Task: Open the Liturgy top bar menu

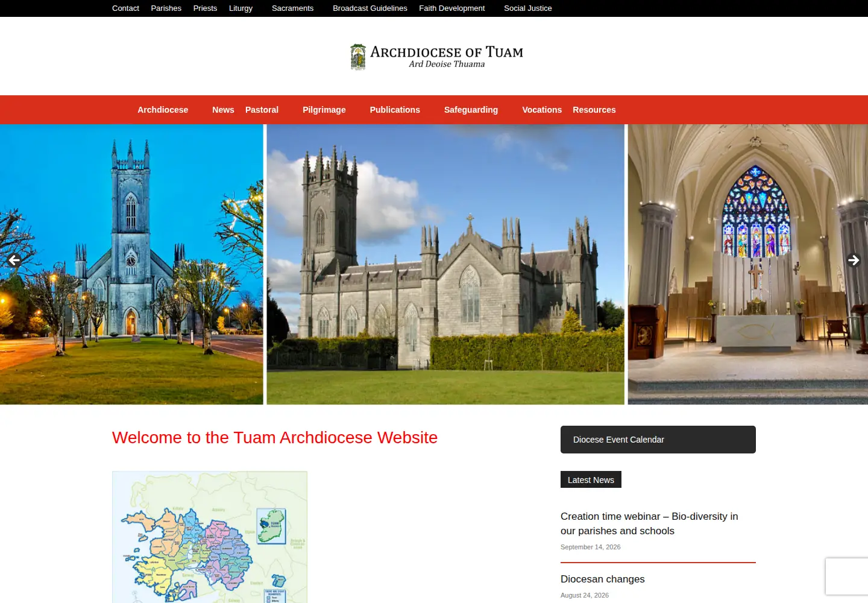Action: coord(241,8)
